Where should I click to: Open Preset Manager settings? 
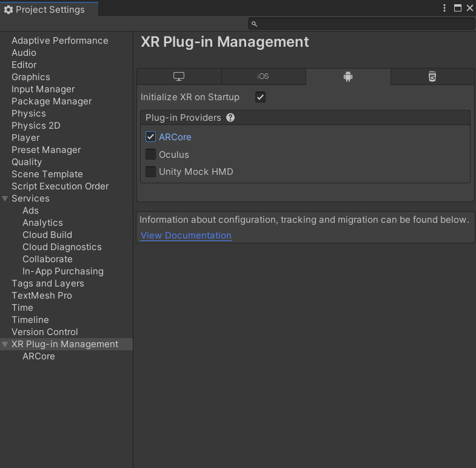coord(46,150)
